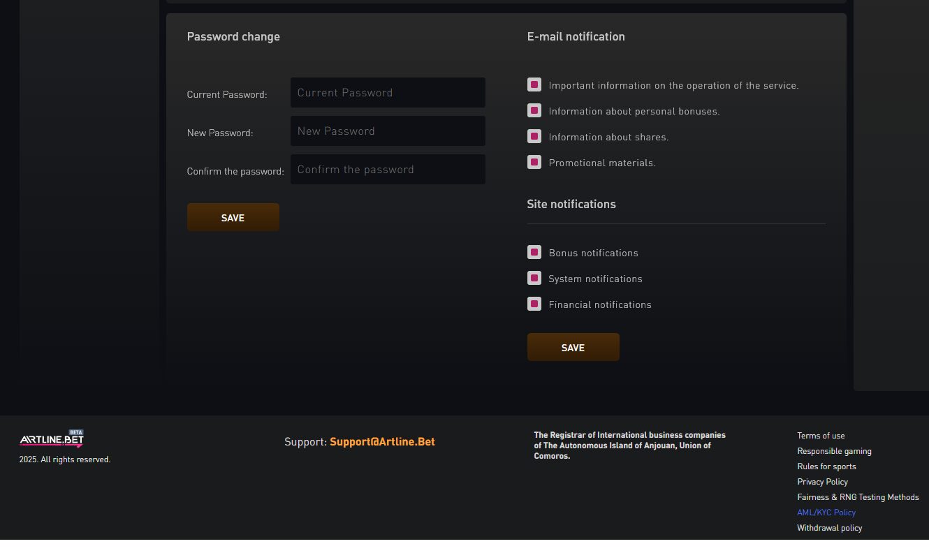Click the Artline.Bet logo in footer
Image resolution: width=929 pixels, height=560 pixels.
(52, 439)
